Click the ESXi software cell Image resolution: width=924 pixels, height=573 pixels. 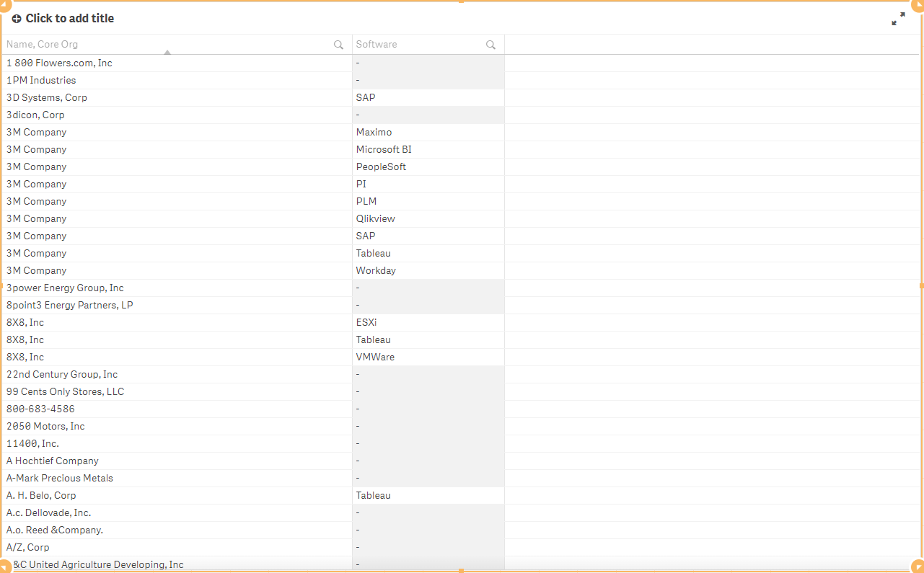[428, 322]
